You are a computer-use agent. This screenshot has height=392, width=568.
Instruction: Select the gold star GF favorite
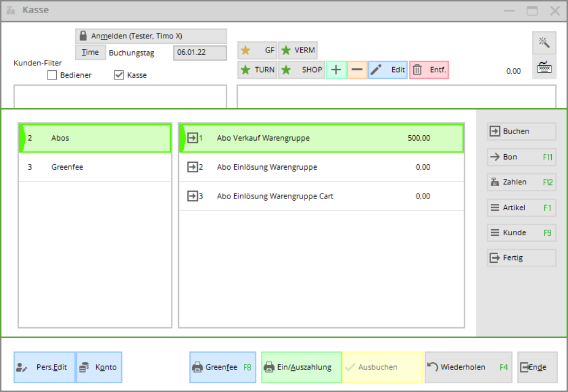tap(257, 50)
